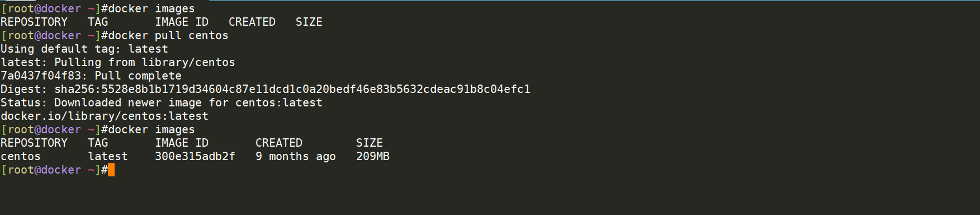Click 'Using default tag: latest' line

click(84, 49)
